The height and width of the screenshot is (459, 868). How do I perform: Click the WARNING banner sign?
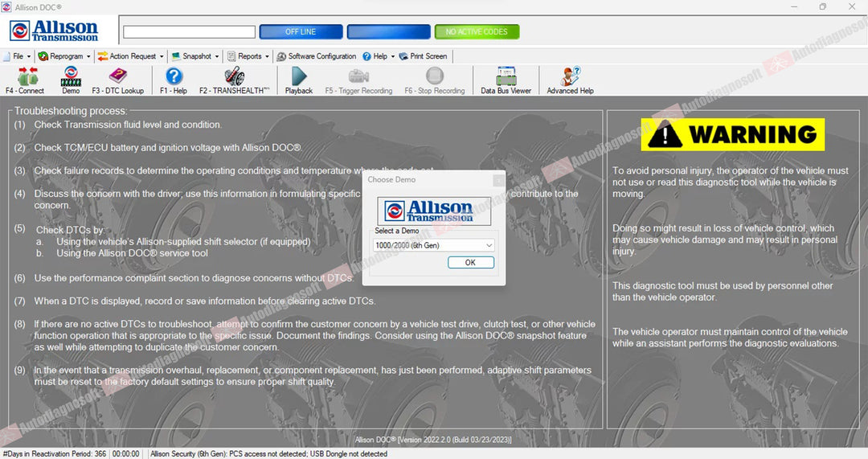click(732, 134)
